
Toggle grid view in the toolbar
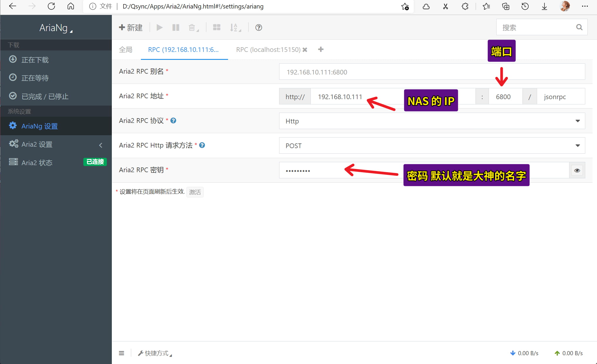coord(217,27)
